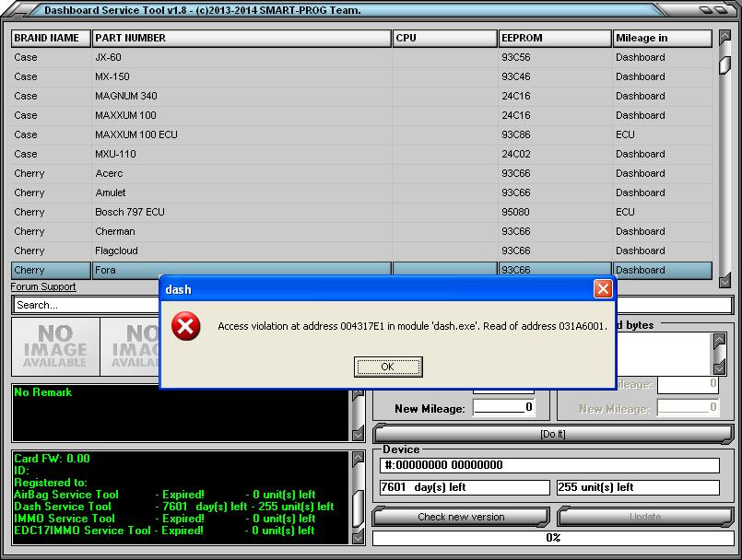Click the Dash Service Tool license line
742x560 pixels.
174,507
